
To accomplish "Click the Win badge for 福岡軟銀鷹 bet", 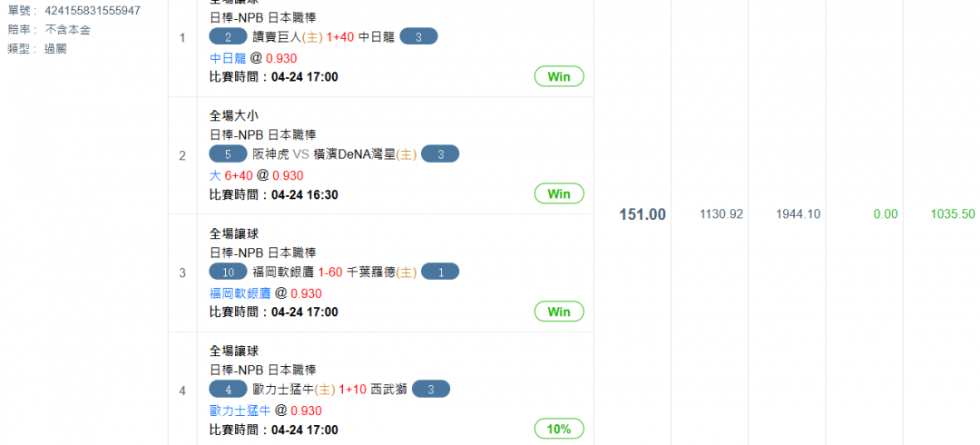I will click(x=559, y=311).
